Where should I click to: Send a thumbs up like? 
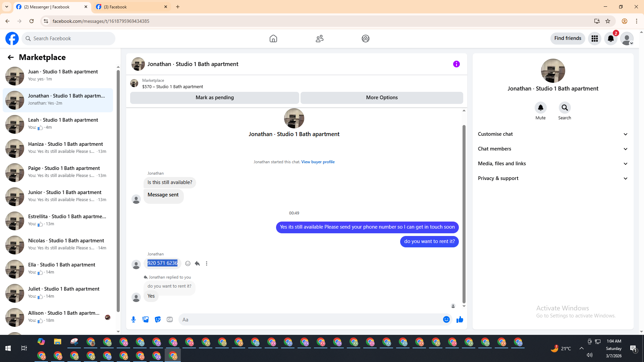460,319
